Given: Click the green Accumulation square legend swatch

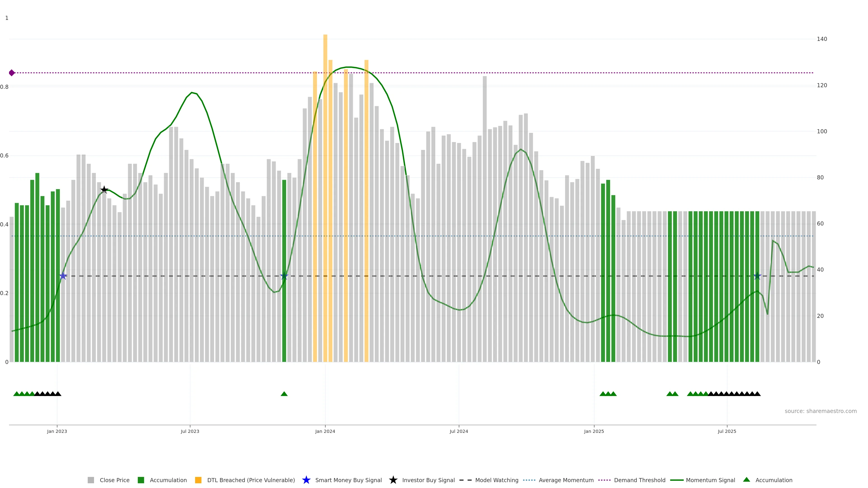Looking at the screenshot, I should click(141, 480).
